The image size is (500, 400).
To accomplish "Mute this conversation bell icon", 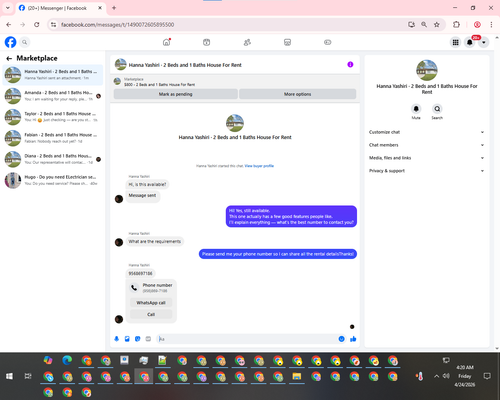I will [416, 109].
